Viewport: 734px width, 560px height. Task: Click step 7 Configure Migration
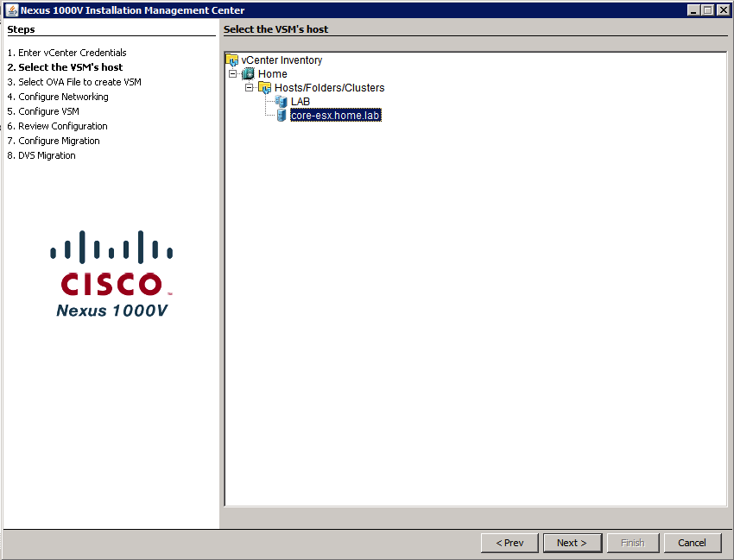54,141
